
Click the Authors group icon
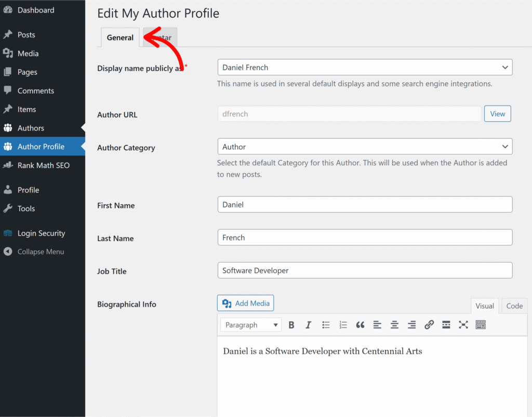[x=8, y=128]
